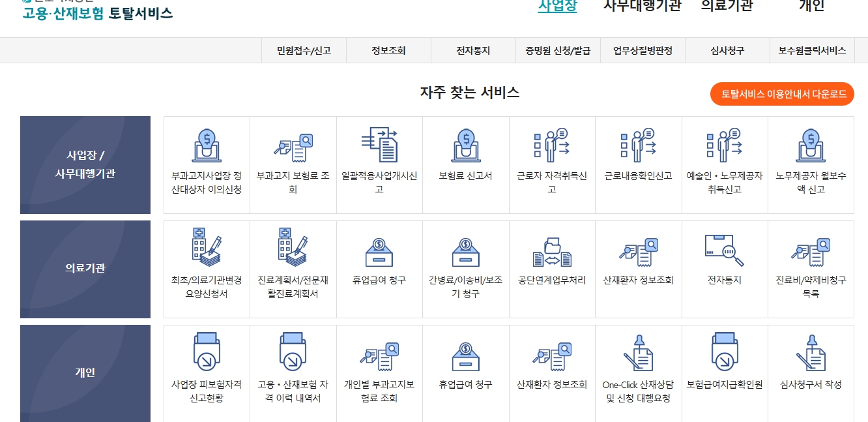Click the 개인 section label panel
The image size is (868, 422).
click(x=85, y=372)
